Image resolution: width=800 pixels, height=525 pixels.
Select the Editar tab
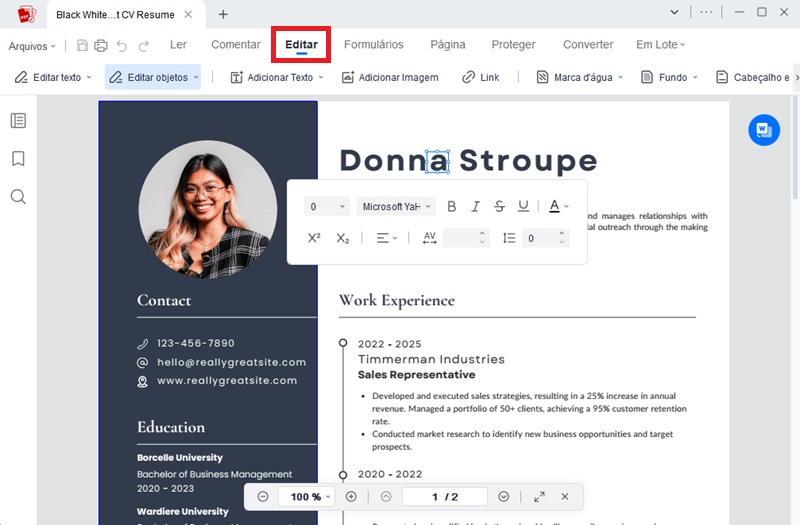(x=301, y=44)
